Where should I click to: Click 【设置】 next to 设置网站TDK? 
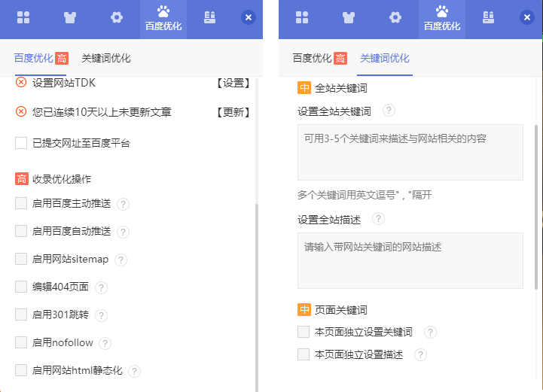tap(232, 83)
